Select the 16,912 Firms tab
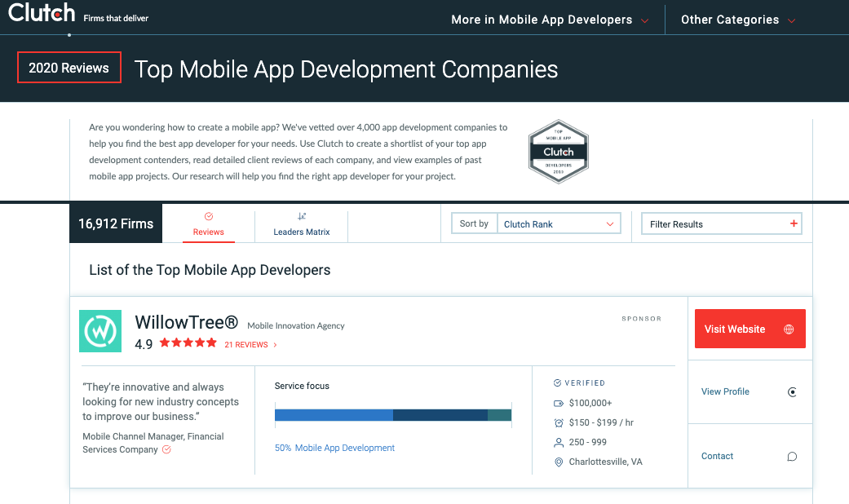 [116, 223]
